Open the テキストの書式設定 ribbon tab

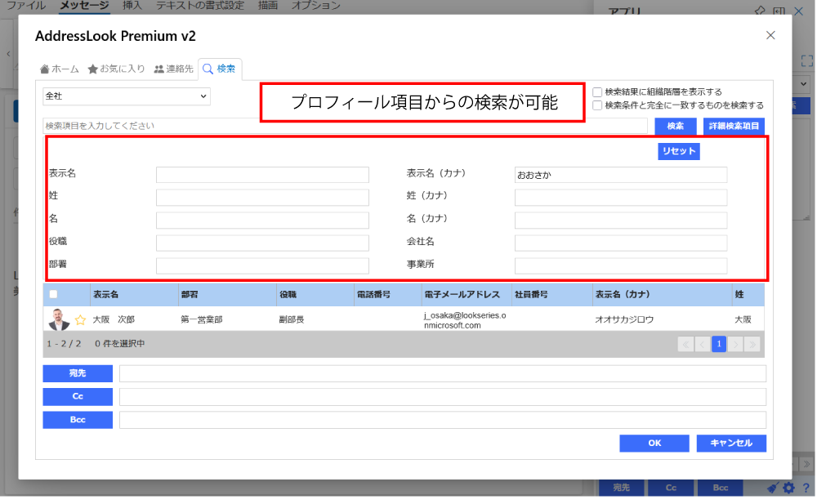click(200, 6)
